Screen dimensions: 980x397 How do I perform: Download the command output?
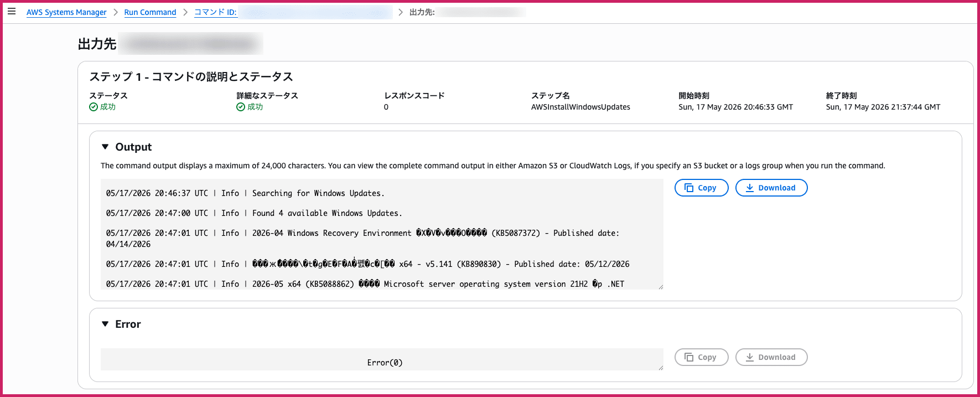(771, 188)
